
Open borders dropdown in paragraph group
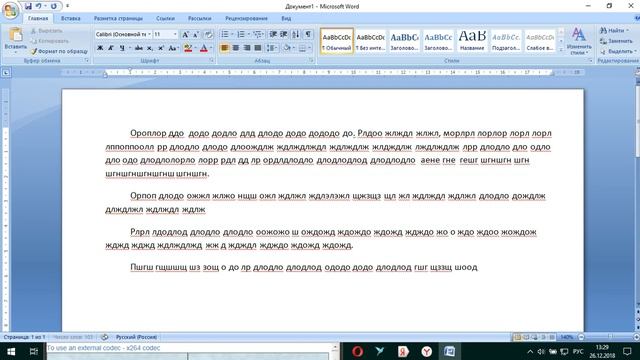pos(309,48)
